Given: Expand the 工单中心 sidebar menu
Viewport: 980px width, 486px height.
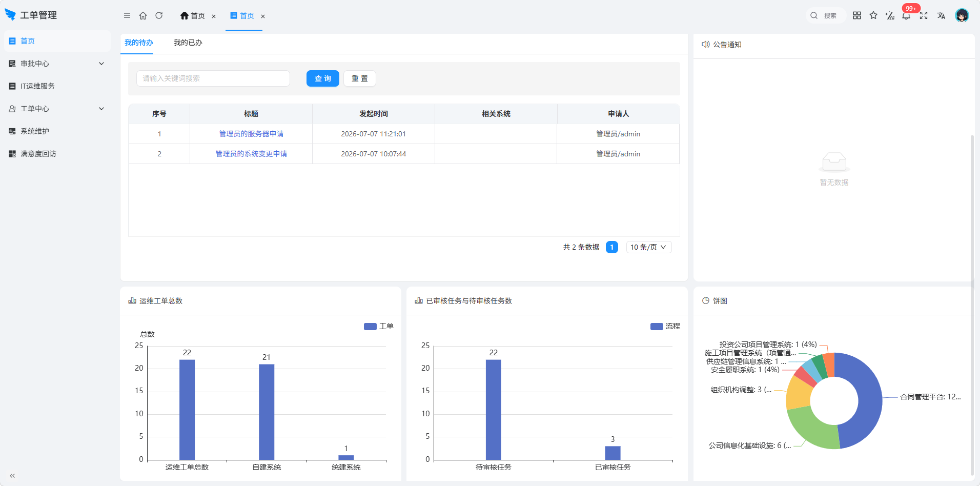Looking at the screenshot, I should [57, 109].
